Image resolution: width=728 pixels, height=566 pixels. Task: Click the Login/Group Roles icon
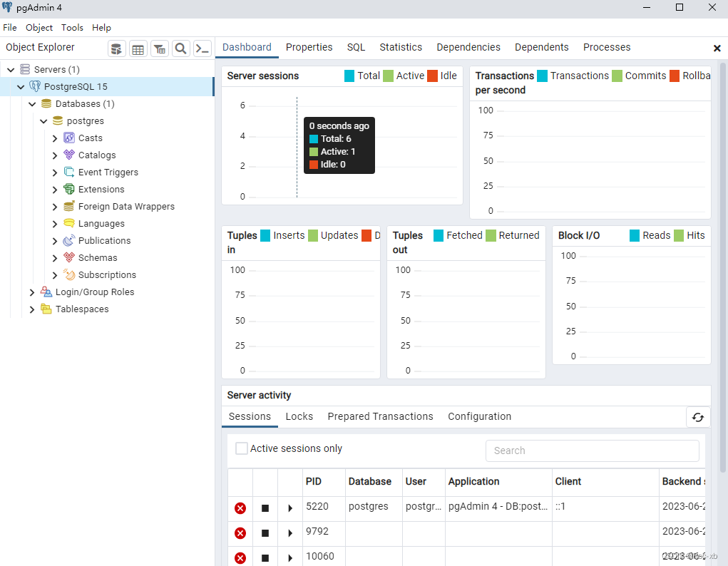(46, 292)
